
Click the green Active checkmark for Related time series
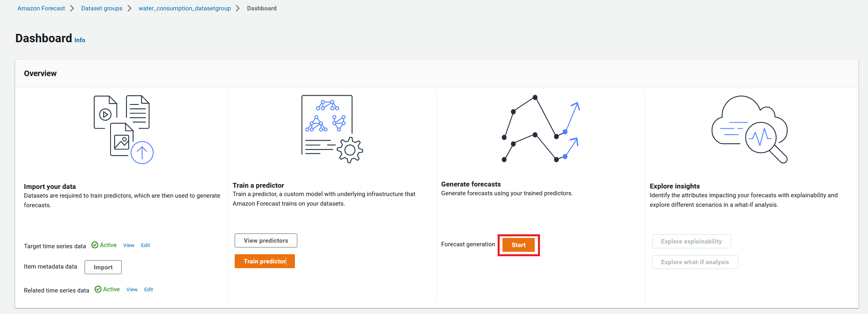[x=98, y=289]
